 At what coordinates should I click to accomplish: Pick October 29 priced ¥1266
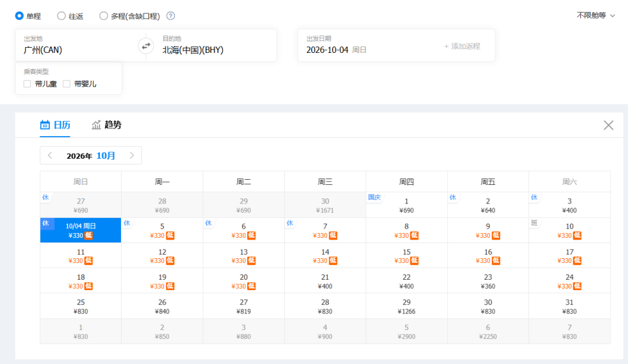click(x=406, y=306)
